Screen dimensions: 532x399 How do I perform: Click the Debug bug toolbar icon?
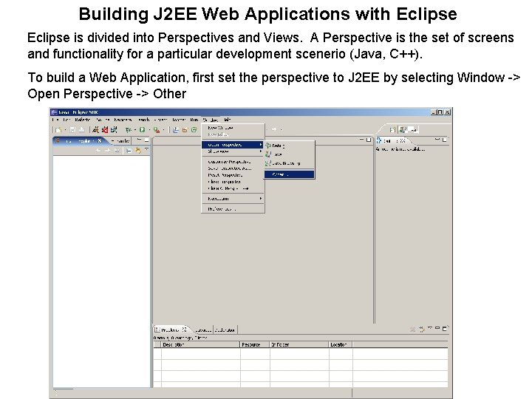129,129
